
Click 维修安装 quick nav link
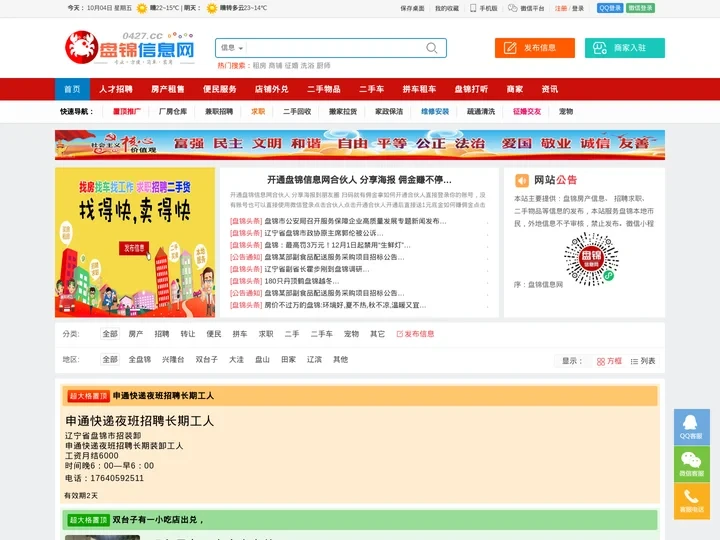pos(435,112)
